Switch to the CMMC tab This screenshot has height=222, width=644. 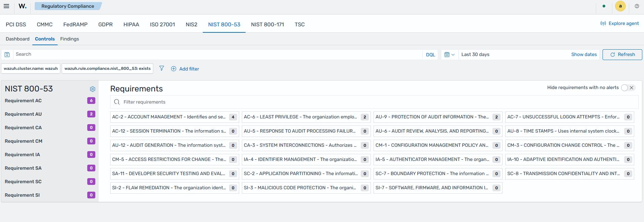pos(45,24)
